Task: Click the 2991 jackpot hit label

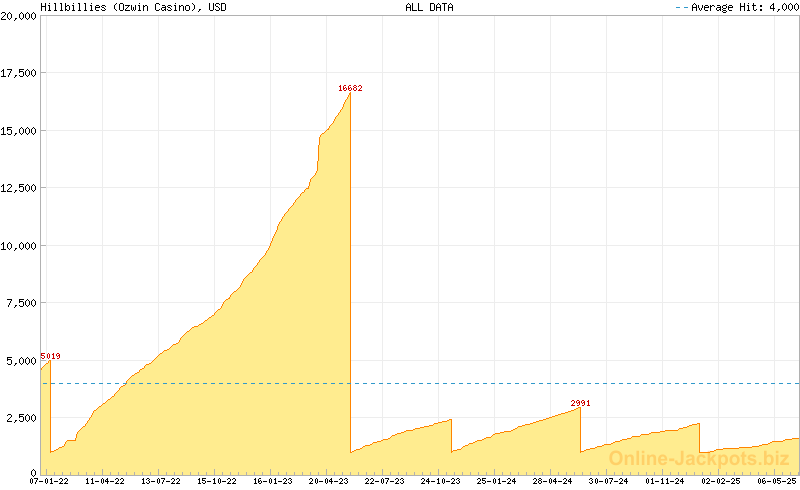Action: 581,403
